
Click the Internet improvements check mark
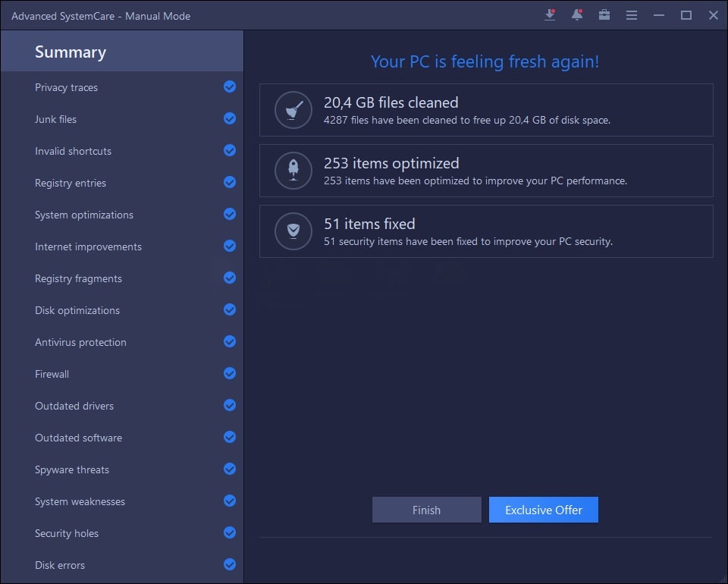point(229,246)
